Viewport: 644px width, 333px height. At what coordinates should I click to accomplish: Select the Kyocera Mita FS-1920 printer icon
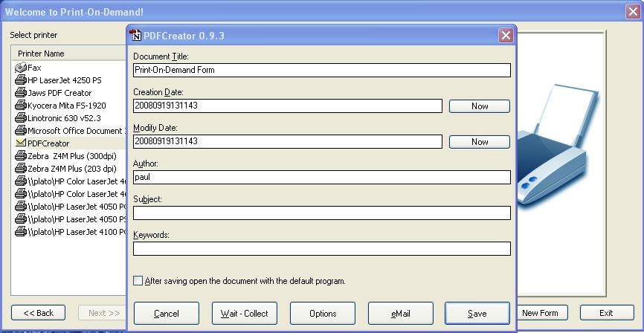tap(21, 106)
